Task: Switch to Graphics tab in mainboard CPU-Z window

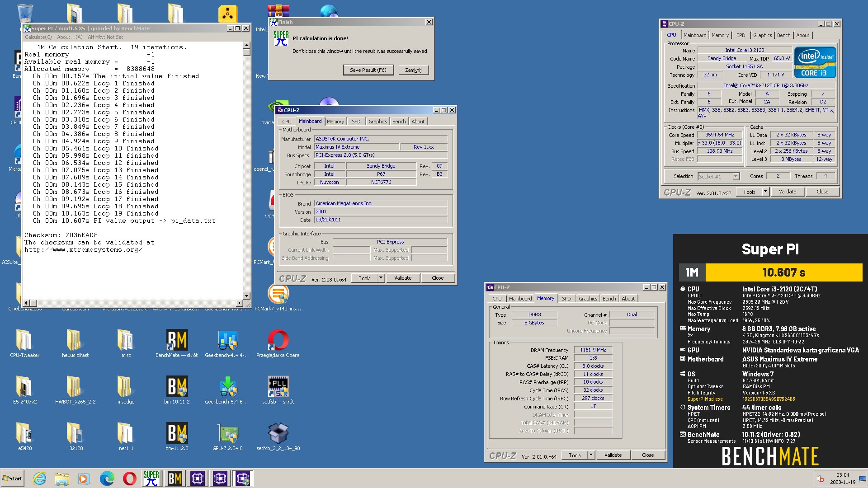Action: coord(377,122)
